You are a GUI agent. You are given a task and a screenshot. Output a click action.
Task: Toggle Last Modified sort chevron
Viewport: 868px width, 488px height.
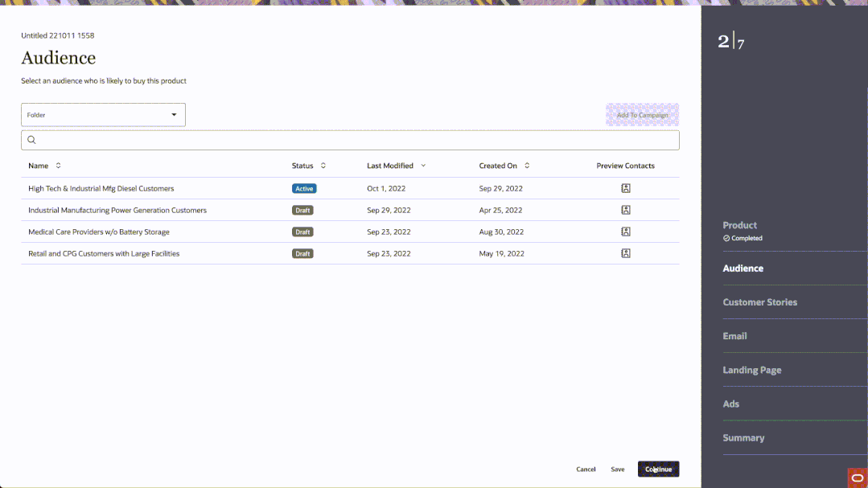click(423, 166)
